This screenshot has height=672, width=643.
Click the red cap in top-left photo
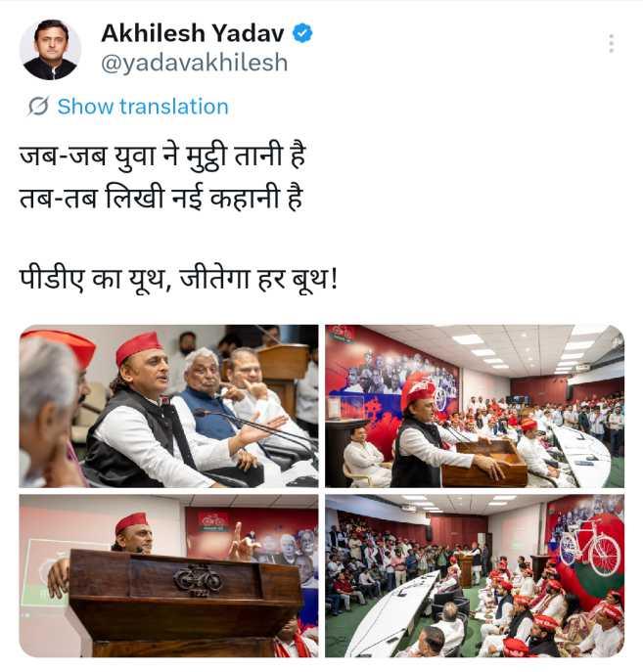click(138, 346)
